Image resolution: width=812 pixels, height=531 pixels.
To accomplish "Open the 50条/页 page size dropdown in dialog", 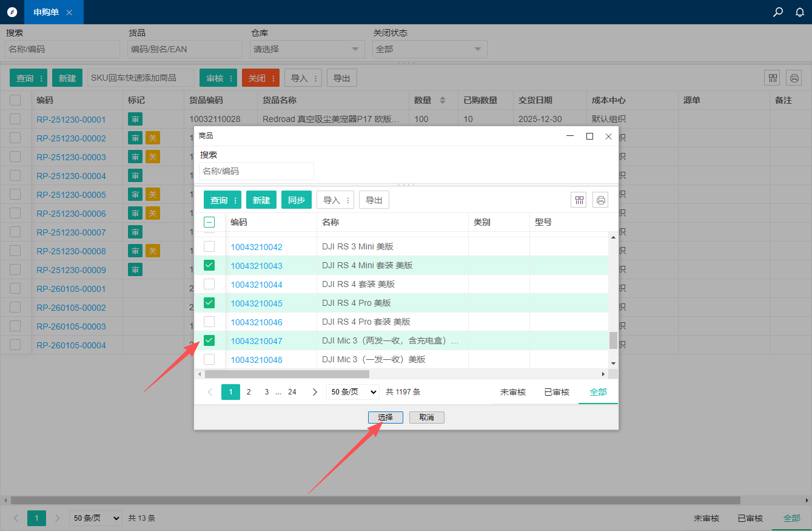I will pyautogui.click(x=352, y=392).
